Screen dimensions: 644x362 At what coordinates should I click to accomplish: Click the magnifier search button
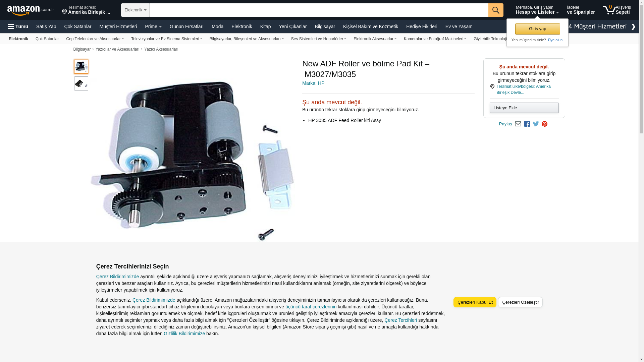pyautogui.click(x=496, y=10)
